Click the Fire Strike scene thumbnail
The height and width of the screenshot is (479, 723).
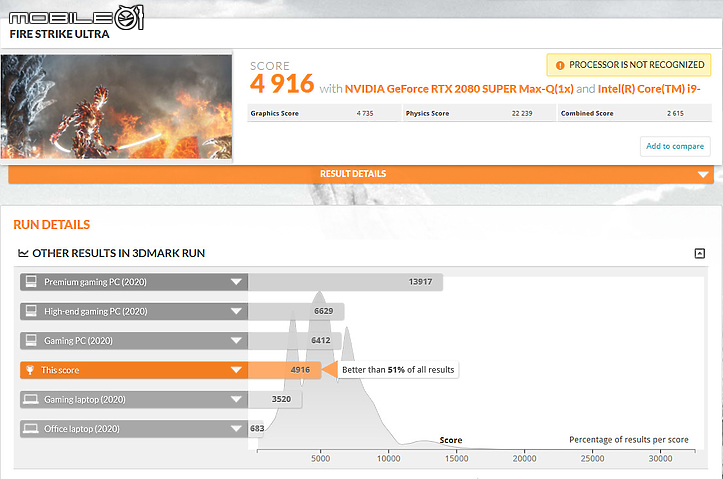coord(116,106)
